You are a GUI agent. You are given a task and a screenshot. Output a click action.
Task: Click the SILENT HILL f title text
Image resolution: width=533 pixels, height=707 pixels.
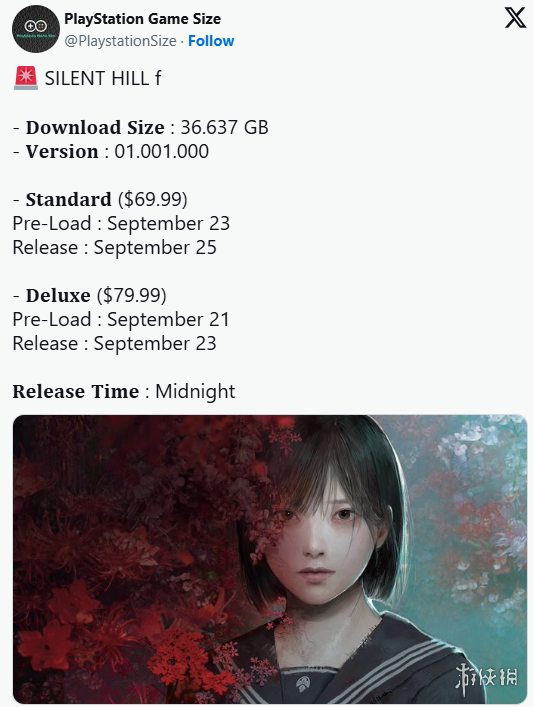[x=103, y=78]
